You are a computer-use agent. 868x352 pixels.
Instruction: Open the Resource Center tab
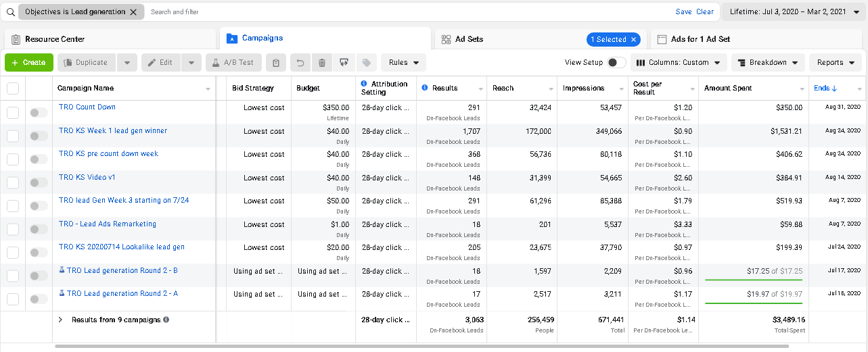[x=54, y=39]
